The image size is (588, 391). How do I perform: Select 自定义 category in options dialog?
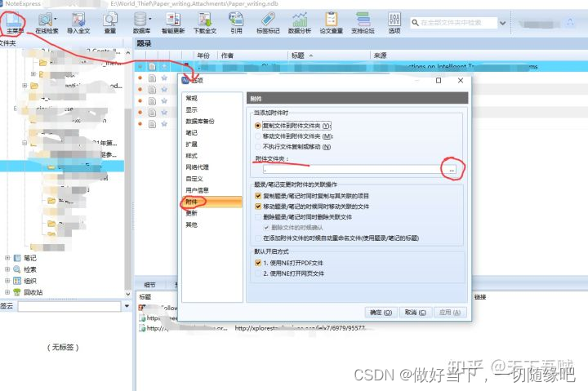point(212,179)
